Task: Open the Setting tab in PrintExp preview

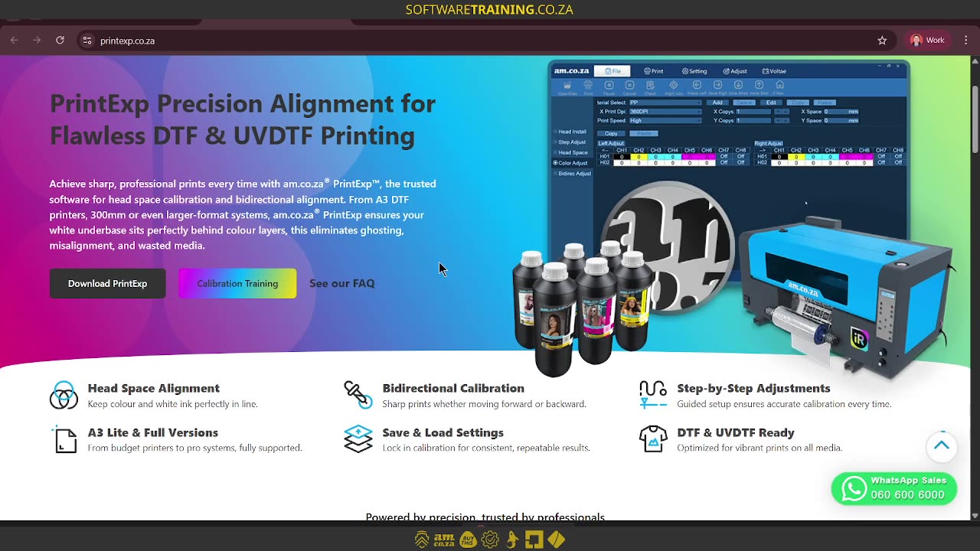Action: pyautogui.click(x=694, y=71)
